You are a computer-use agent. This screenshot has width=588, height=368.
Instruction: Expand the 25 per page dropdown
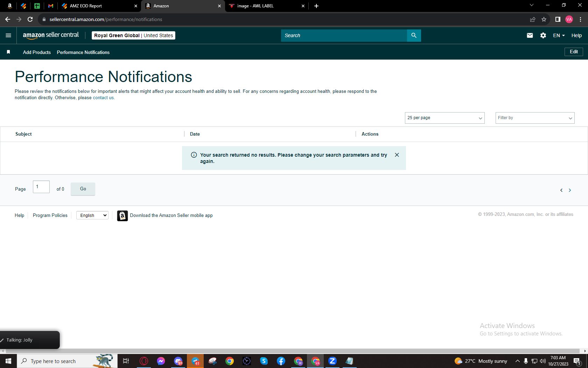[x=444, y=118]
